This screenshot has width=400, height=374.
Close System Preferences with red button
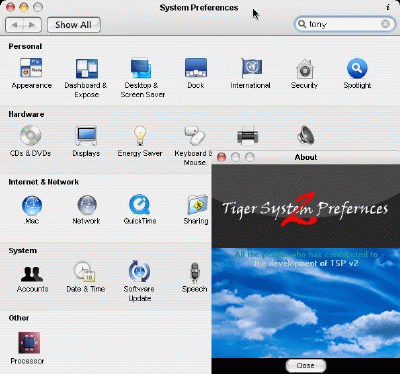coord(10,7)
